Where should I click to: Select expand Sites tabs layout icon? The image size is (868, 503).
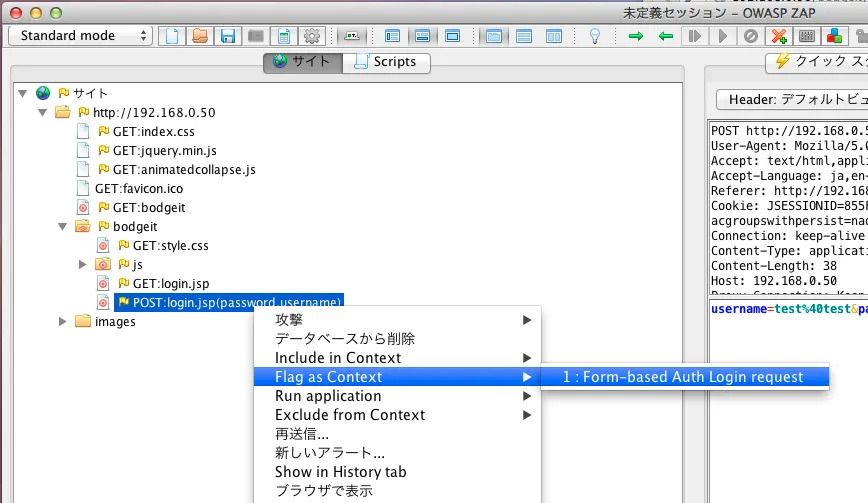click(392, 36)
